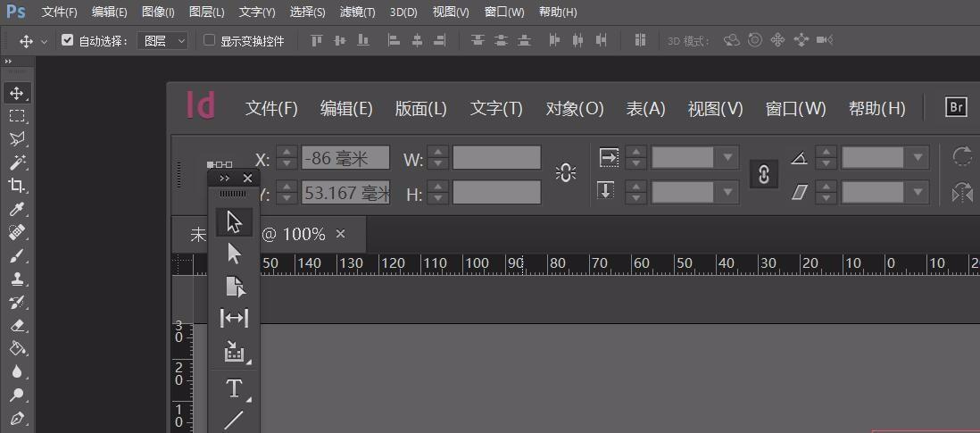Expand the Photoshop toolbox double-arrow

click(x=8, y=62)
